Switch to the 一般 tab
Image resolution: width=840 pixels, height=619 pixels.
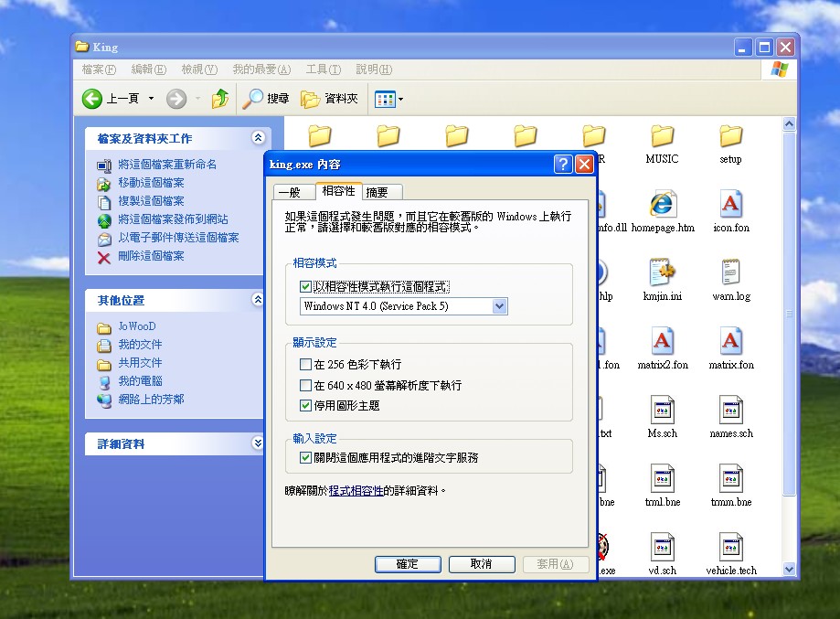pos(289,192)
